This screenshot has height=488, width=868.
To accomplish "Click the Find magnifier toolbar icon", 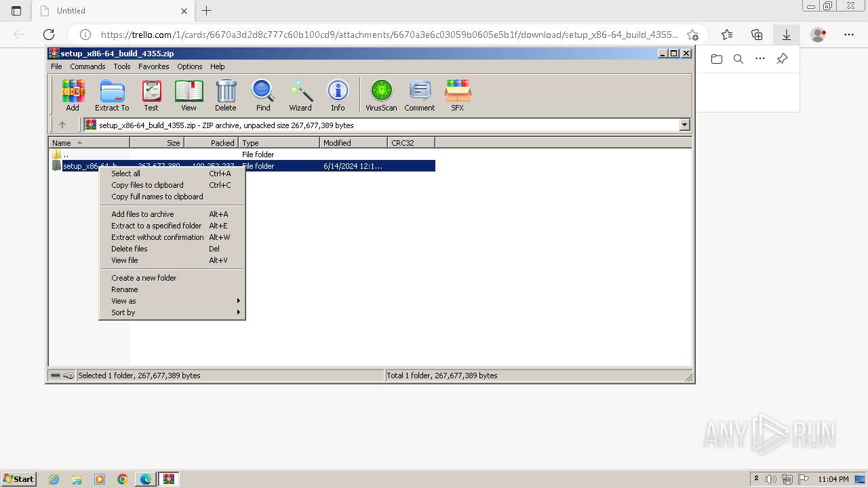I will (263, 95).
